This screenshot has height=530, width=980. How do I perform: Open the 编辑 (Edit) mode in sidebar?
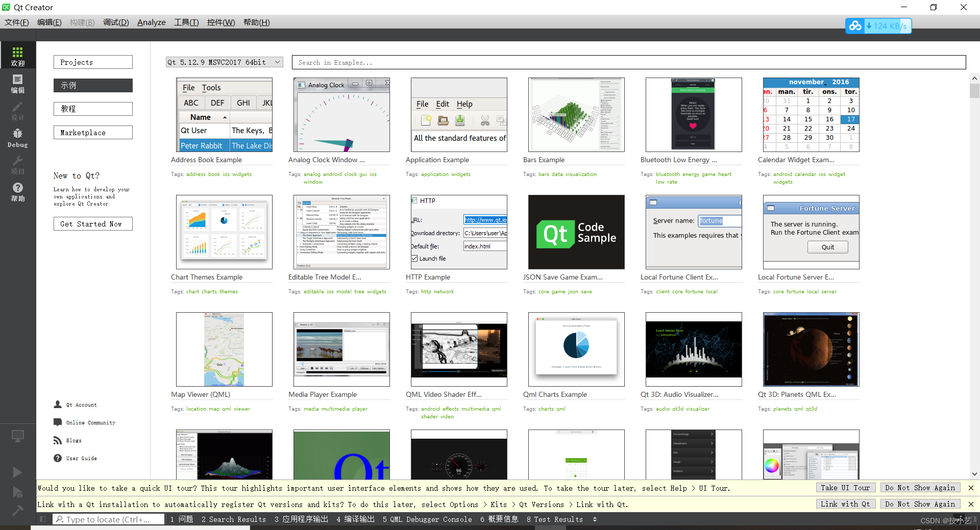coord(18,83)
